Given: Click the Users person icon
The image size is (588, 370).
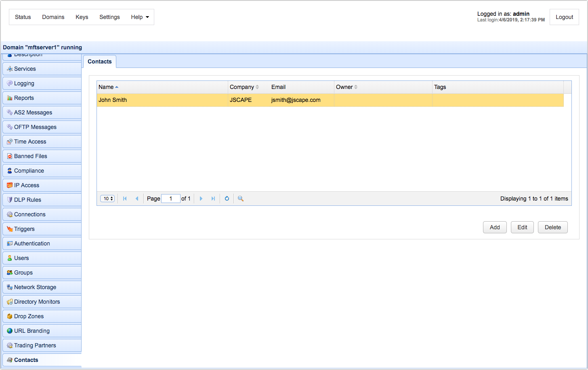Looking at the screenshot, I should tap(10, 258).
